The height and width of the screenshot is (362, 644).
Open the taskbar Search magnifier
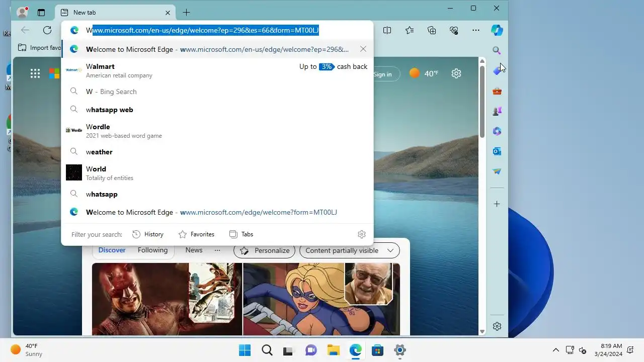coord(267,350)
